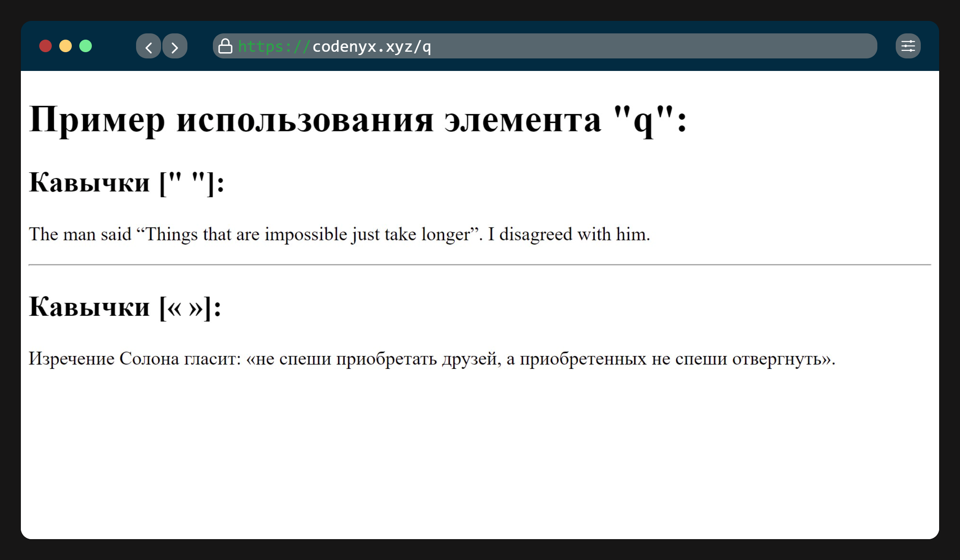Open the settings sliders icon at top right
The image size is (960, 560).
pyautogui.click(x=908, y=46)
